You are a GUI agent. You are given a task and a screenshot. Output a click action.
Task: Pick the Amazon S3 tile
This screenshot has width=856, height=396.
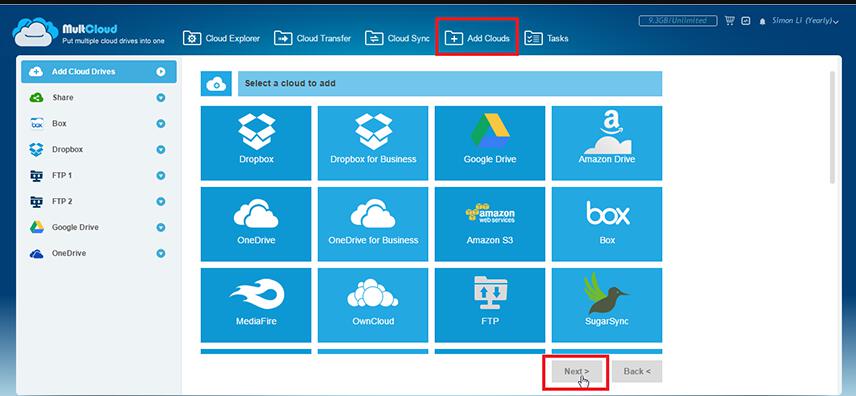[490, 224]
